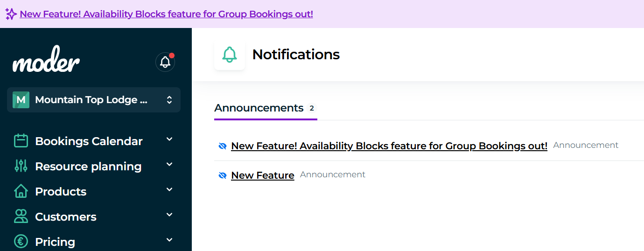The image size is (644, 251).
Task: Click the sparkle icon in top banner
Action: coord(11,14)
